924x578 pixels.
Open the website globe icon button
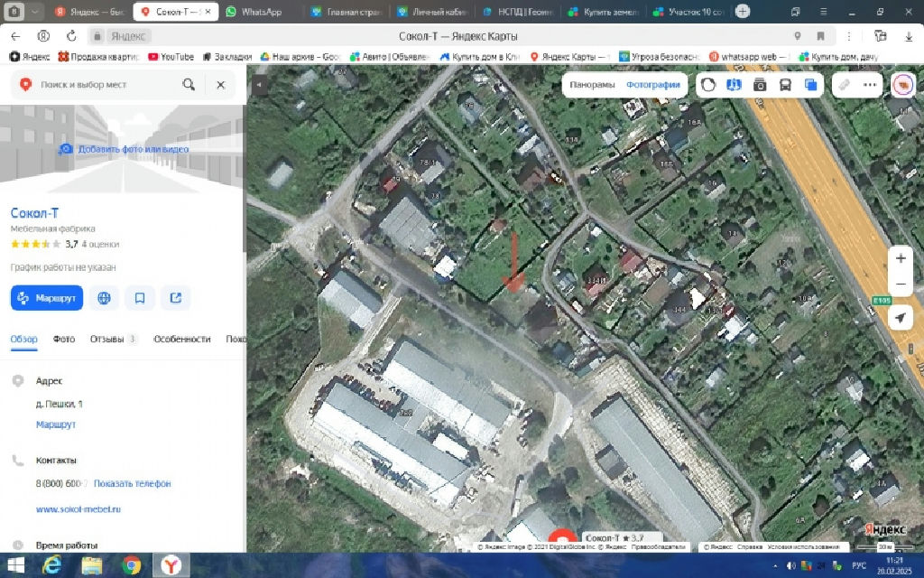point(105,298)
